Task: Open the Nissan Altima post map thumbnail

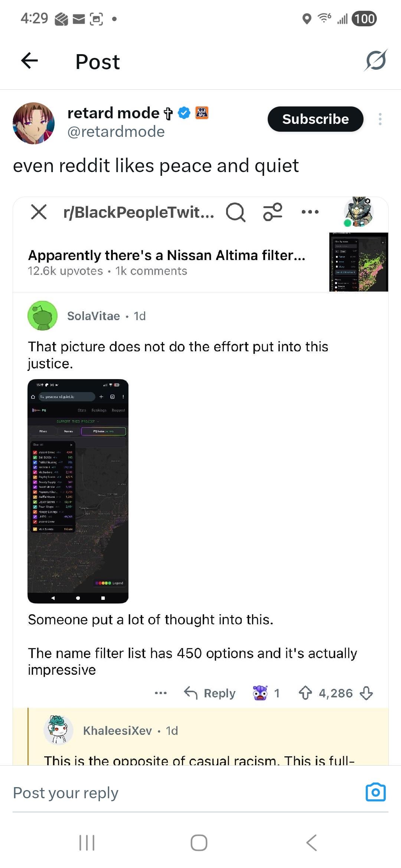Action: 359,262
